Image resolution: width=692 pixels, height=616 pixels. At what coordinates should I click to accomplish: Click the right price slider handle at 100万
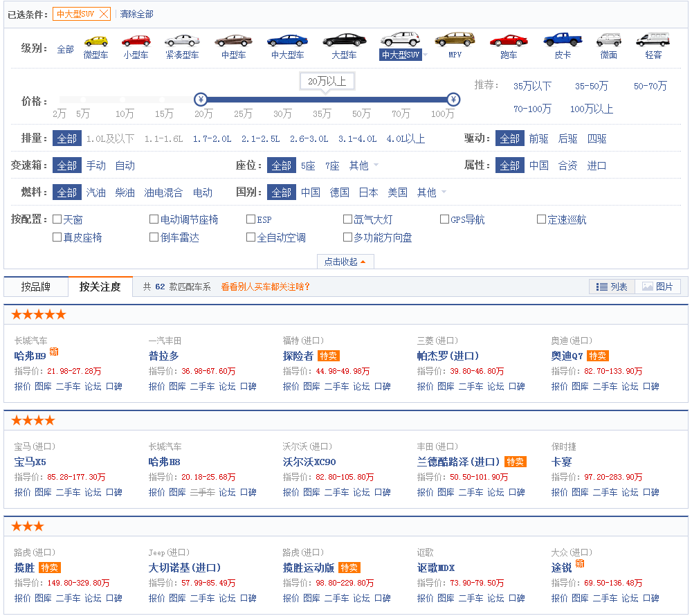click(453, 99)
